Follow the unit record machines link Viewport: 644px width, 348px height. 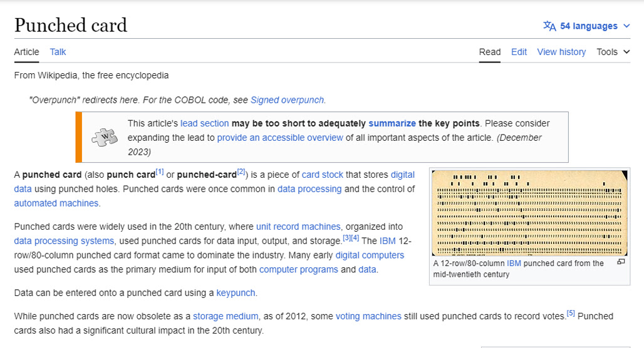click(x=298, y=227)
